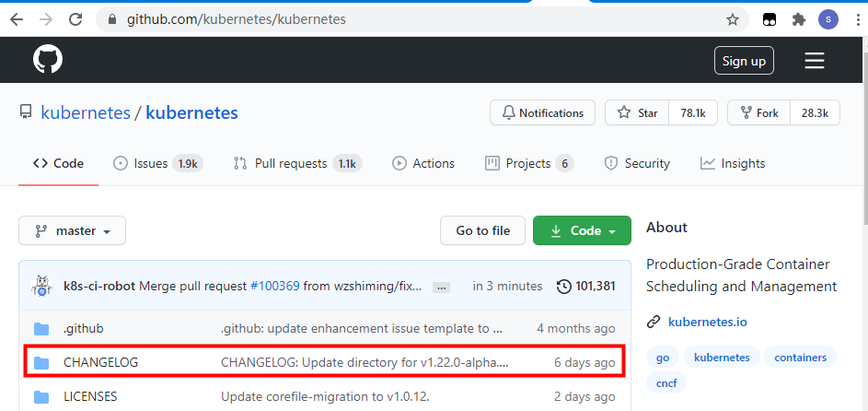
Task: Switch to the Pull requests tab
Action: 298,163
